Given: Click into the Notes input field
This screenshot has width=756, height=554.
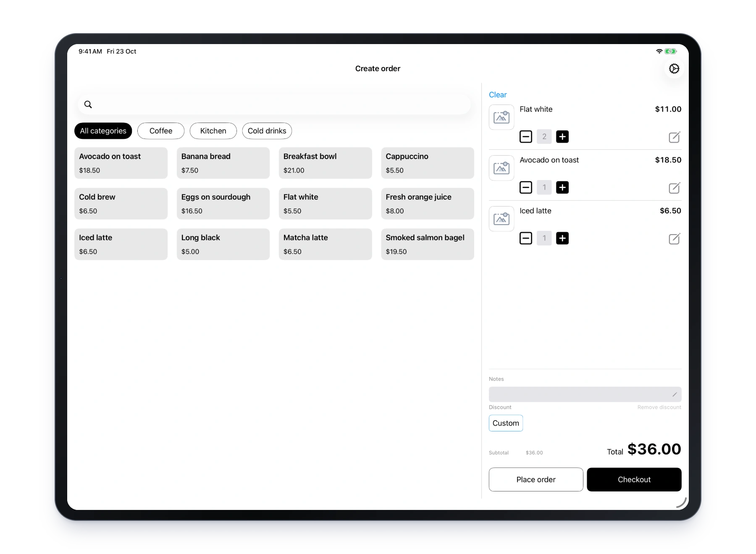Looking at the screenshot, I should coord(585,395).
